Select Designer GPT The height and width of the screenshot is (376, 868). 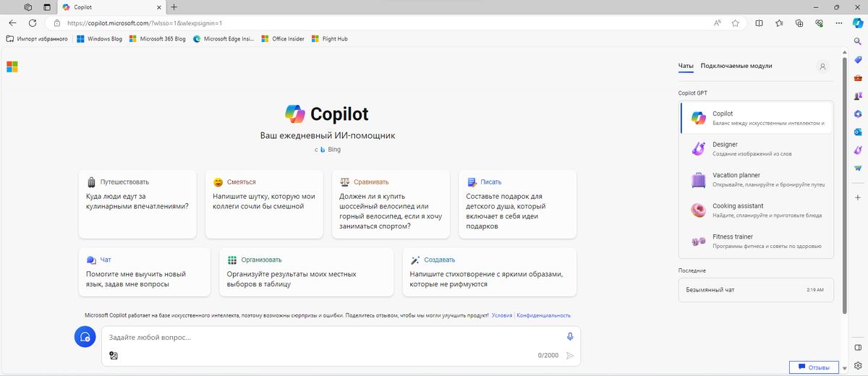point(757,148)
